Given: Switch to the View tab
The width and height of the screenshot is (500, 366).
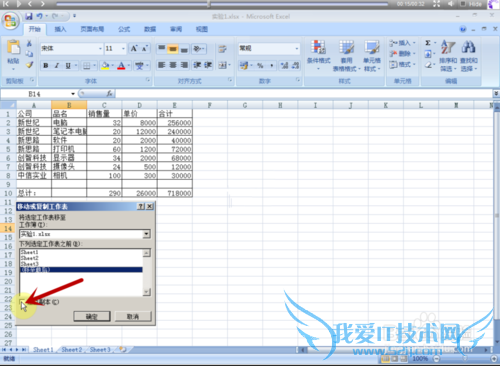Looking at the screenshot, I should coord(202,29).
